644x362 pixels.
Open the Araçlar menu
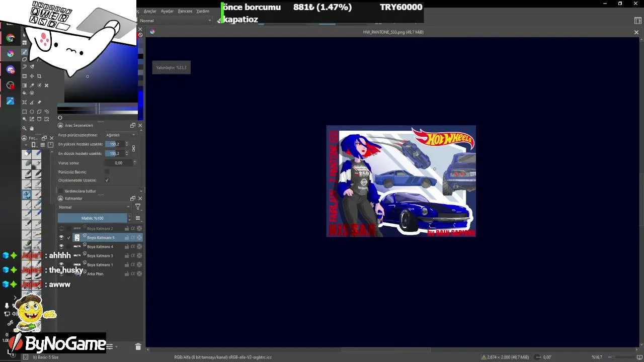tap(150, 11)
